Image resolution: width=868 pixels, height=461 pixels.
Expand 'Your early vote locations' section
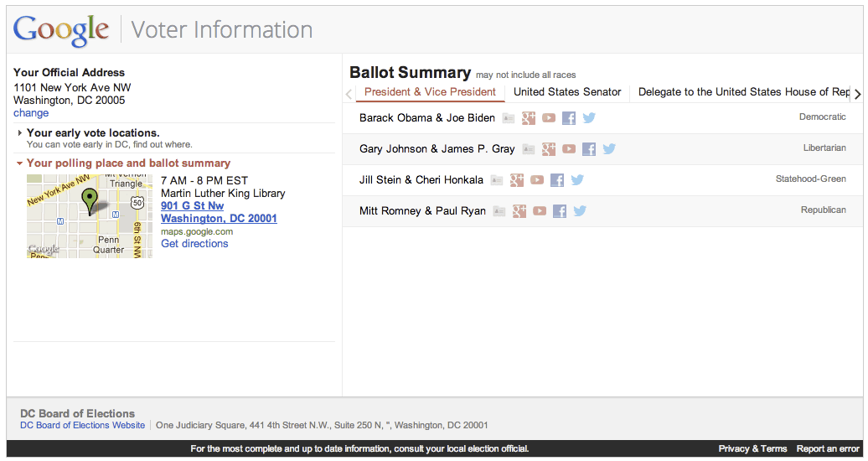click(92, 133)
